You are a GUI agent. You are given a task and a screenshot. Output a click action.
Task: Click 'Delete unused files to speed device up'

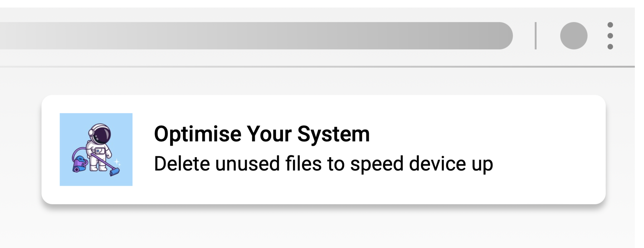323,164
